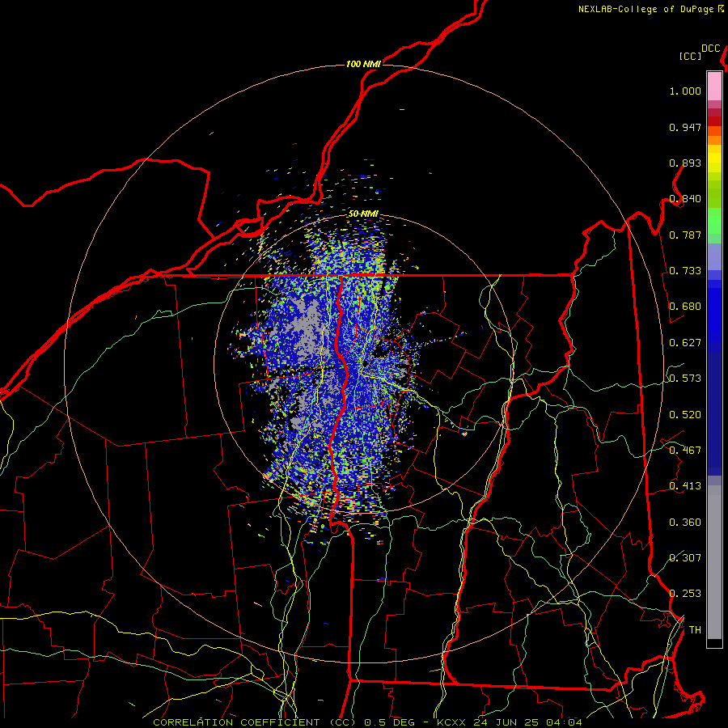The width and height of the screenshot is (728, 728).
Task: Pick the red segment of the color bar
Action: (x=714, y=121)
